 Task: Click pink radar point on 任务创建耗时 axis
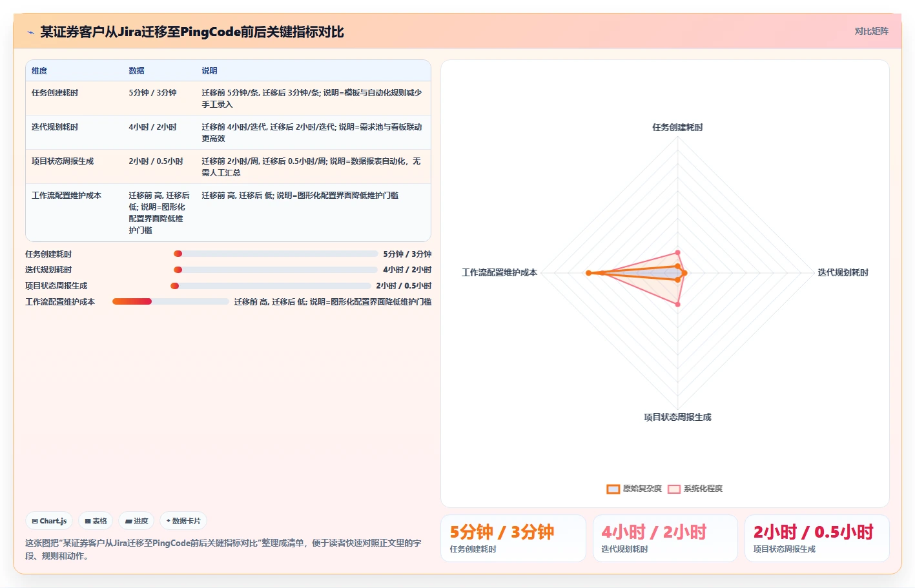(677, 252)
